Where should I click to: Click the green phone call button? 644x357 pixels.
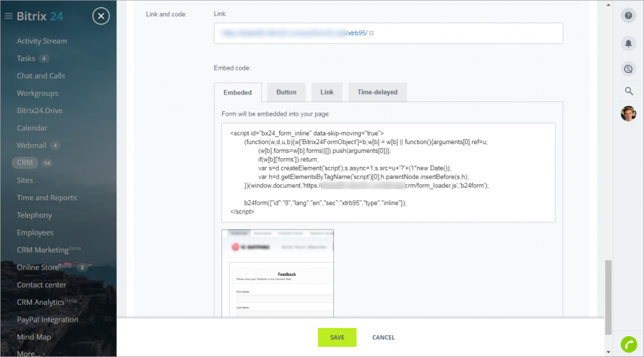(628, 344)
